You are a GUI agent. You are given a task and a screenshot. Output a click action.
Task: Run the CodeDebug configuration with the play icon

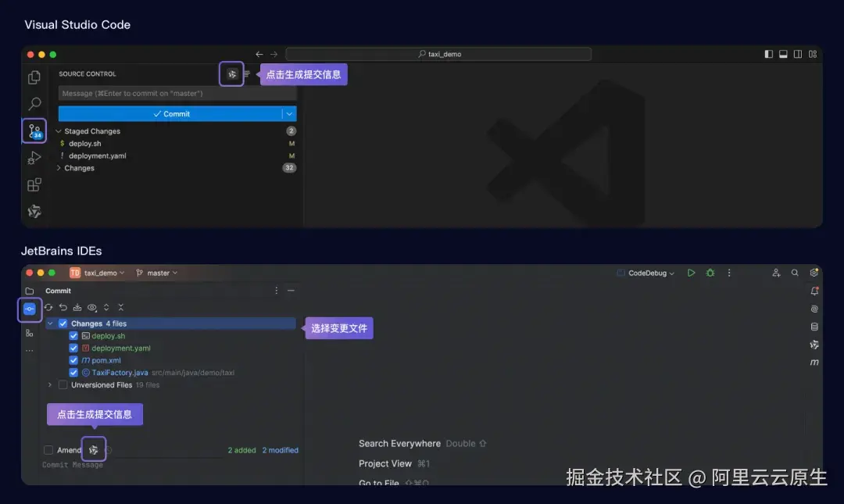691,273
